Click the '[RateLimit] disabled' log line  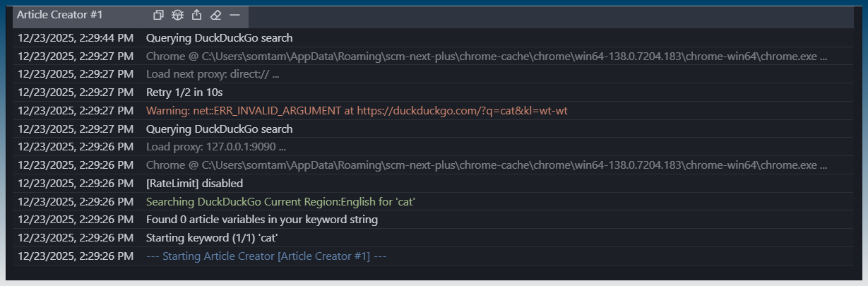coord(194,184)
